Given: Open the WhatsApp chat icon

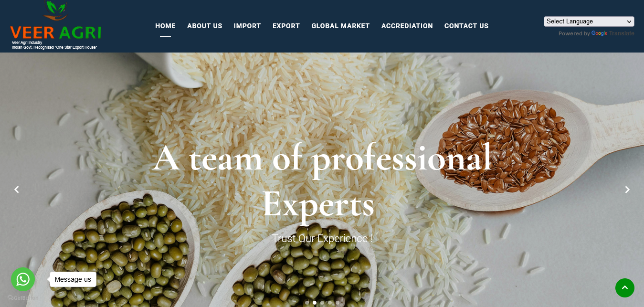Looking at the screenshot, I should click(x=23, y=279).
